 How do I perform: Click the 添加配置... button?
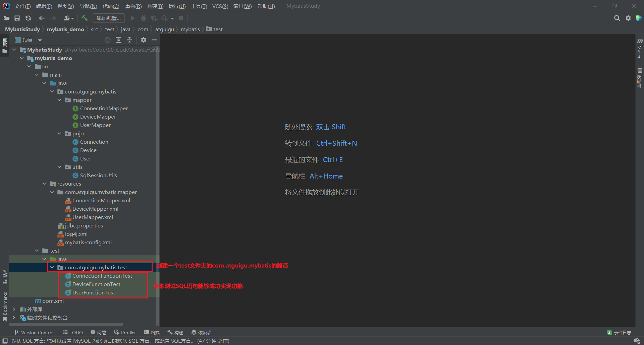[x=109, y=18]
